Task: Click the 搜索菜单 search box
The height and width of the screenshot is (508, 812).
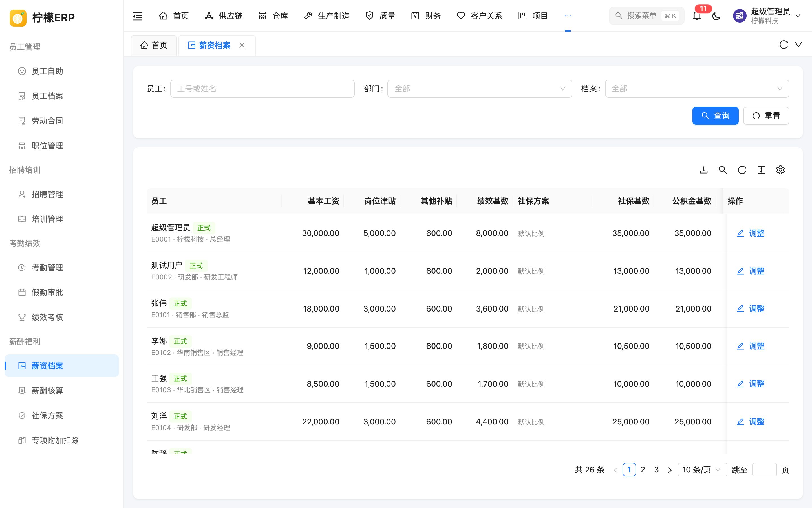Action: (x=646, y=16)
